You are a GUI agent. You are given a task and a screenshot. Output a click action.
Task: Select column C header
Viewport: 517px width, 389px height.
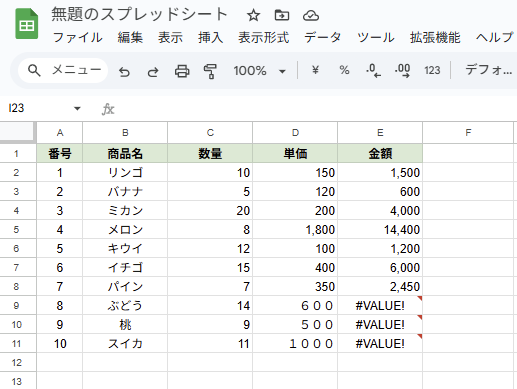pyautogui.click(x=210, y=133)
